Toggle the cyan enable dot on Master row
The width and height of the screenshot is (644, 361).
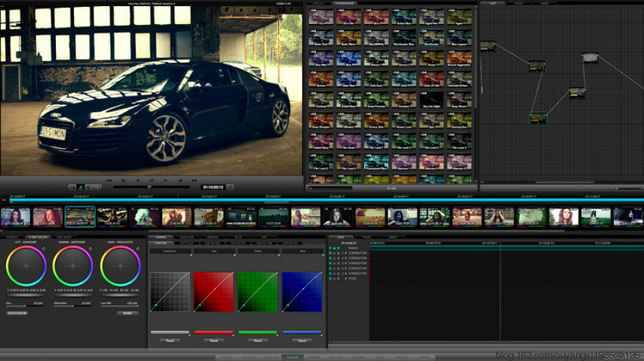(331, 248)
